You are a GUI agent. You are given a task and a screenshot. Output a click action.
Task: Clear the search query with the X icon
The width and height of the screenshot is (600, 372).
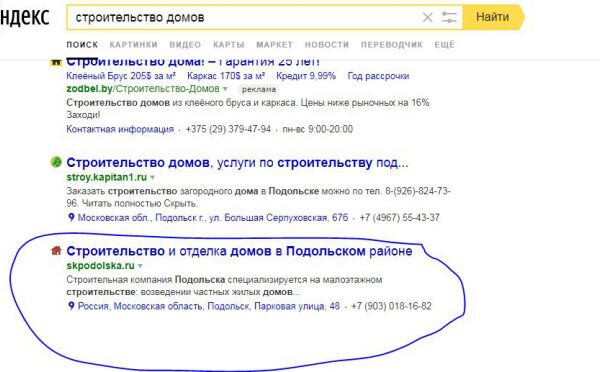pos(427,17)
